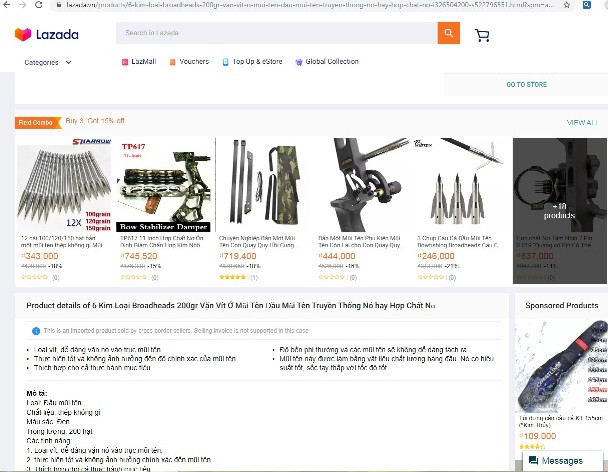The height and width of the screenshot is (472, 608).
Task: Open the Vouchers menu item
Action: pyautogui.click(x=189, y=62)
